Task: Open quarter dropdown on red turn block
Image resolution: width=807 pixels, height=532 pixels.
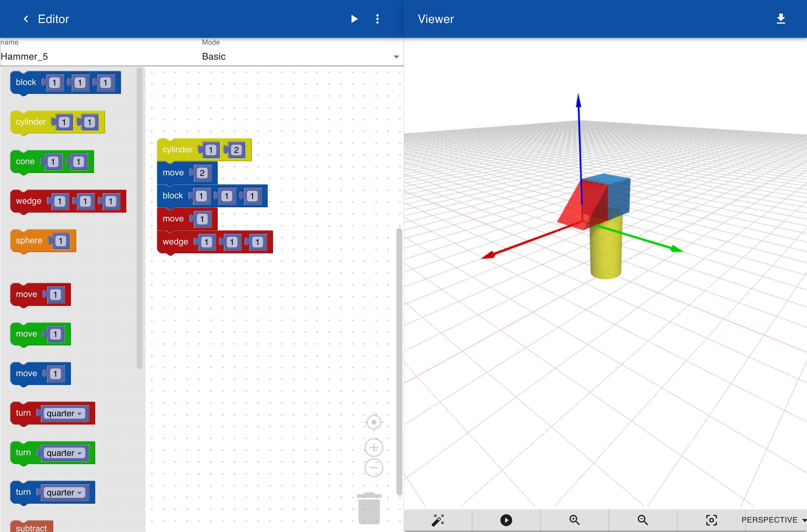Action: tap(64, 413)
